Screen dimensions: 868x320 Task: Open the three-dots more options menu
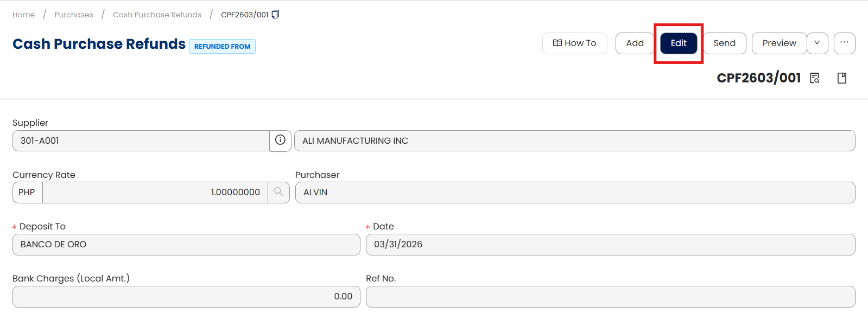pos(844,43)
